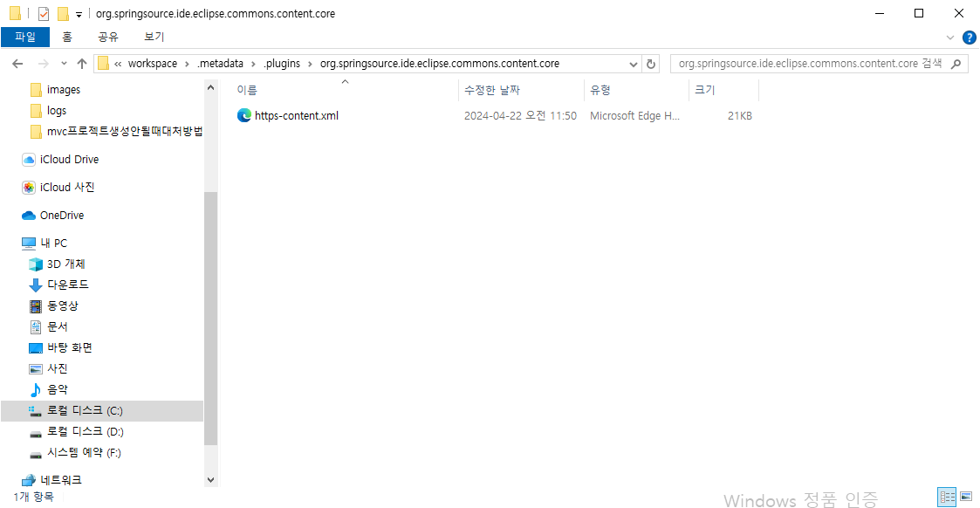Image resolution: width=980 pixels, height=508 pixels.
Task: Click the properties quick access toolbar icon
Action: tap(43, 14)
